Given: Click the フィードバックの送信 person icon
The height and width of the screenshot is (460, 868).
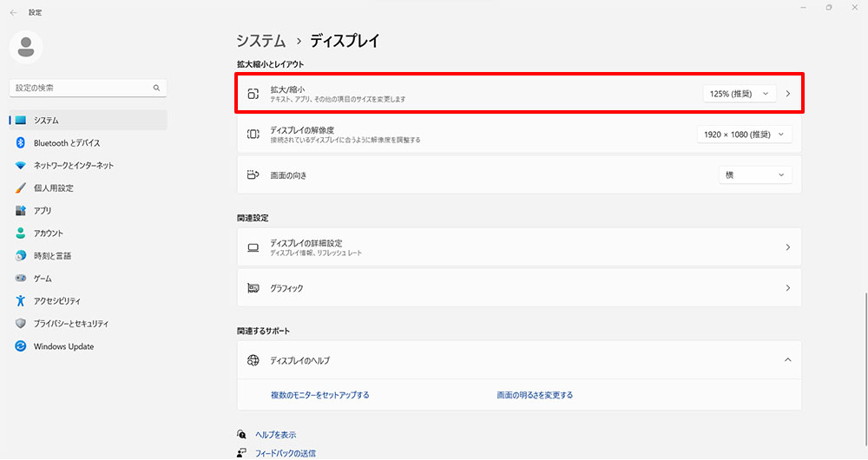Looking at the screenshot, I should pos(241,453).
